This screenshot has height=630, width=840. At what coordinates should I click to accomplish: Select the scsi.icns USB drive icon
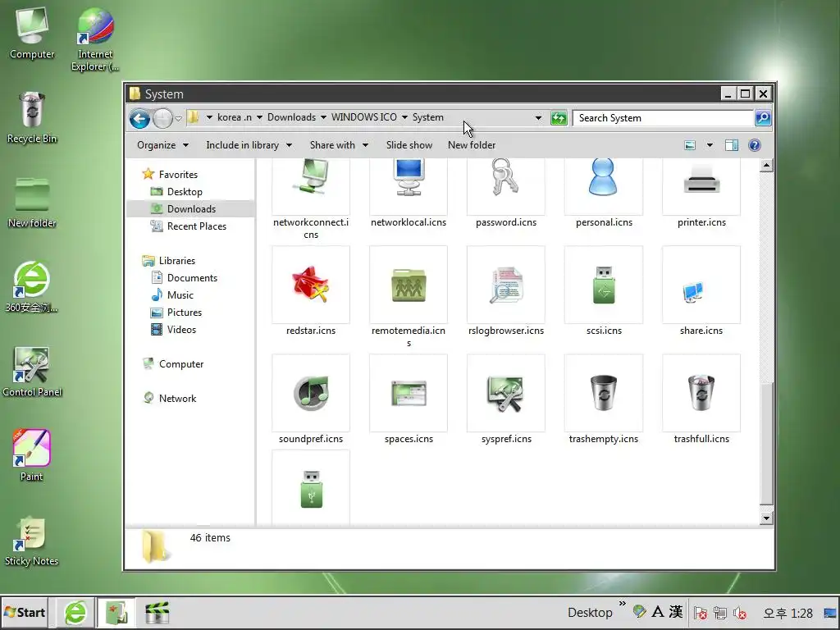[604, 285]
